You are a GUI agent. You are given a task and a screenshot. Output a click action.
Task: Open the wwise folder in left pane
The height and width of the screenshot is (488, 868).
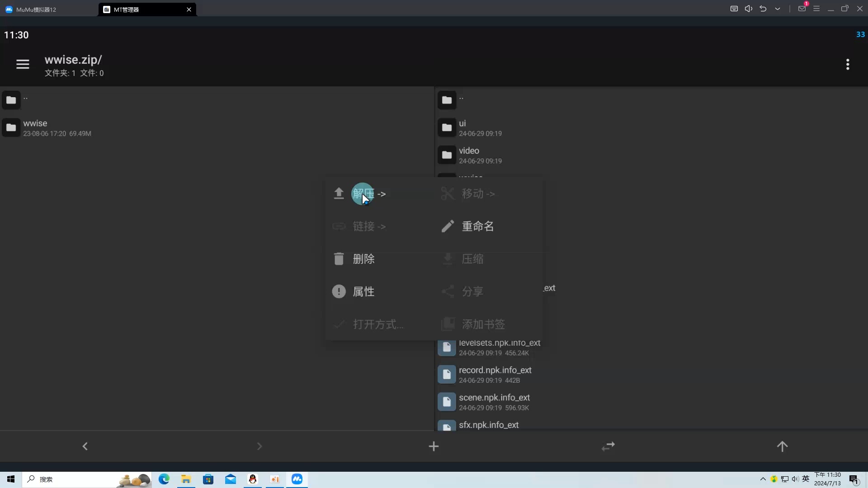point(217,128)
